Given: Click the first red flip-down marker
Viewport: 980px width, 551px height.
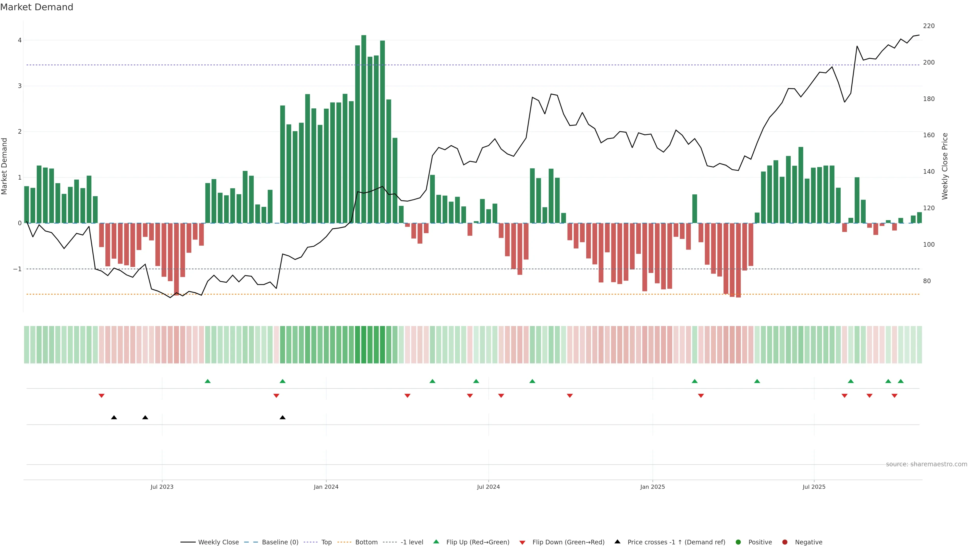Looking at the screenshot, I should tap(102, 396).
